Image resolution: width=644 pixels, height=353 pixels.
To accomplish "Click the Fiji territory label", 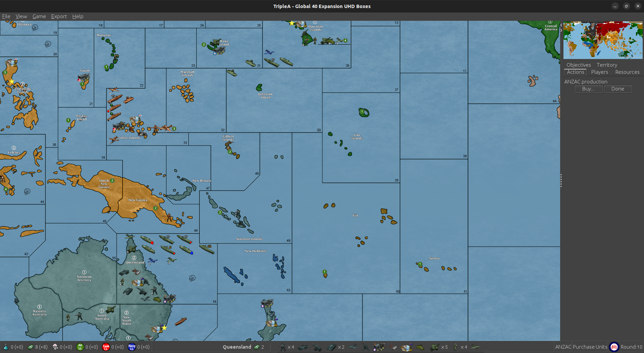I will pyautogui.click(x=355, y=216).
